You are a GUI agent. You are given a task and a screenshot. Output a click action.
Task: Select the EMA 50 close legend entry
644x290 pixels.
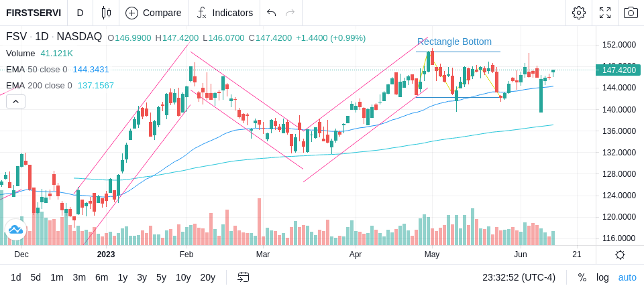click(58, 70)
